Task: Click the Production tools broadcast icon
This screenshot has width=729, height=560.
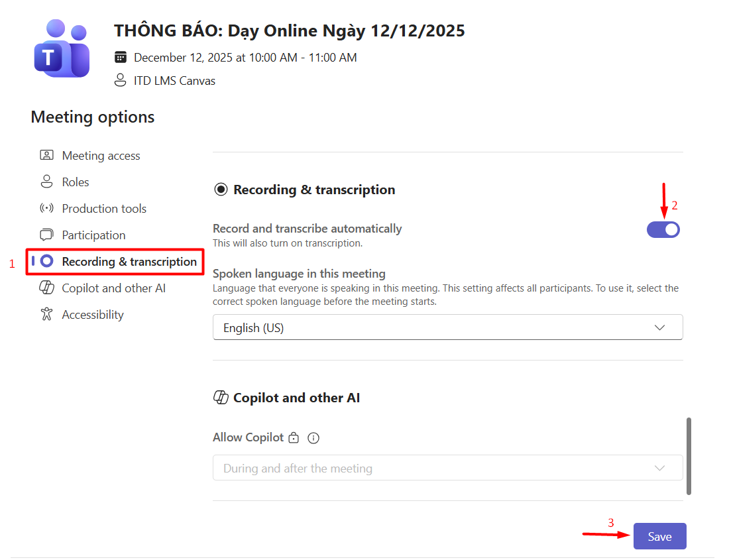Action: point(46,209)
